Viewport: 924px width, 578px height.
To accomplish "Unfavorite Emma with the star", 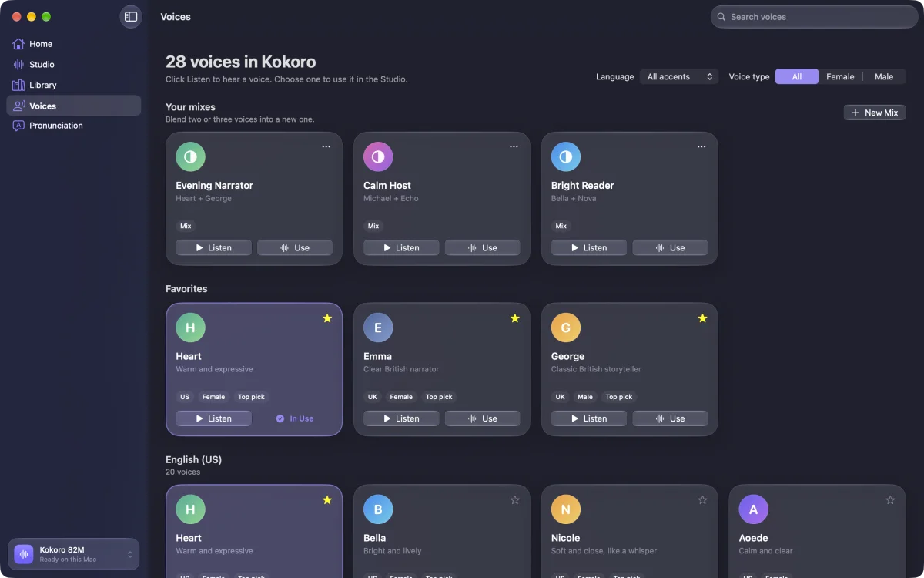I will coord(515,318).
